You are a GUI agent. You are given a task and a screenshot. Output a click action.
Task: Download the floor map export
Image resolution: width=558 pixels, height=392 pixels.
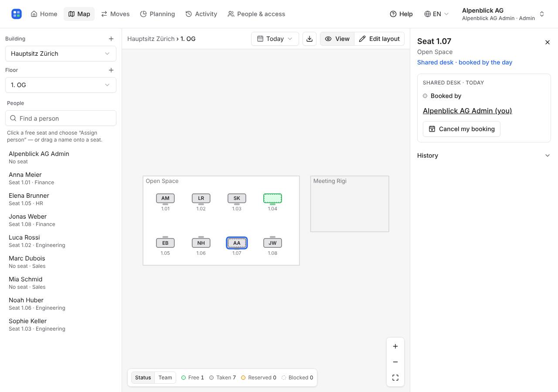(310, 39)
